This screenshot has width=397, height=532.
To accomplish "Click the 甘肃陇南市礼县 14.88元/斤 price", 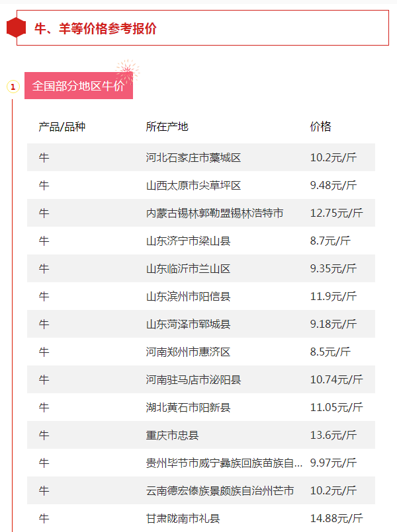I will (336, 519).
